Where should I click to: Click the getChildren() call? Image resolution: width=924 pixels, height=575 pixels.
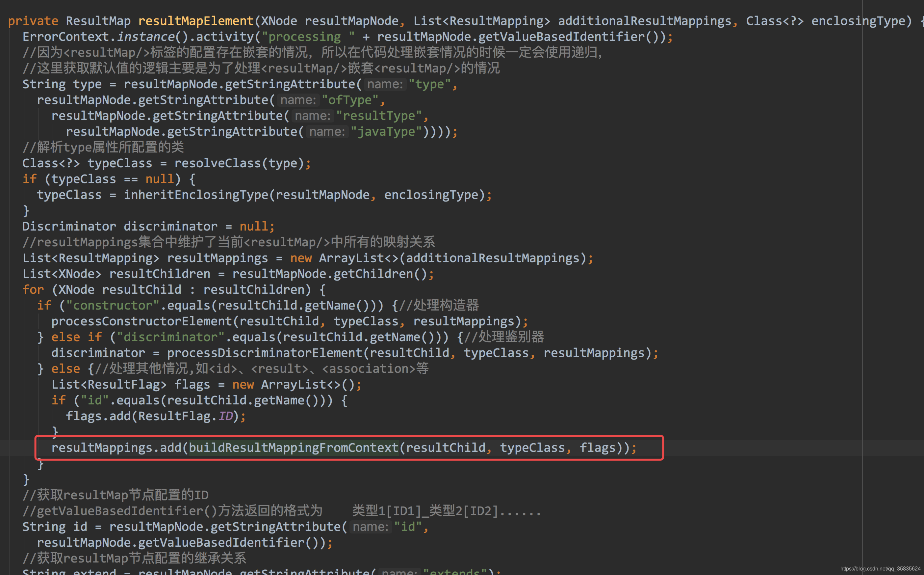(381, 274)
